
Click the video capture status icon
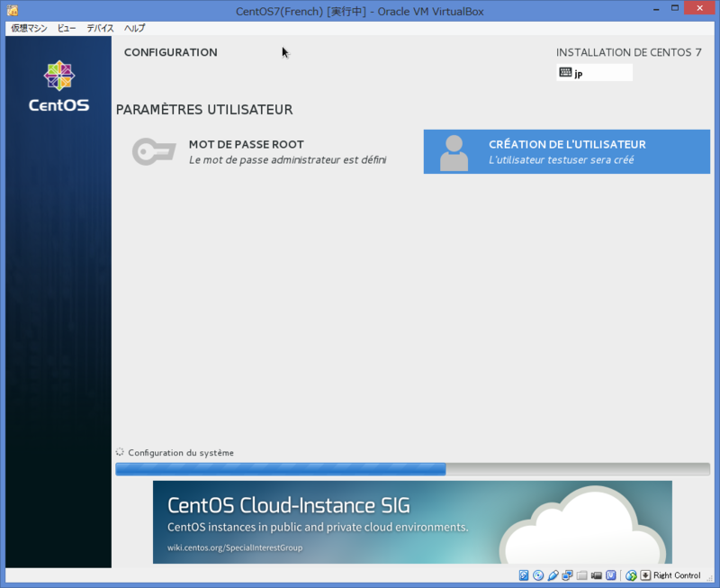tap(596, 574)
